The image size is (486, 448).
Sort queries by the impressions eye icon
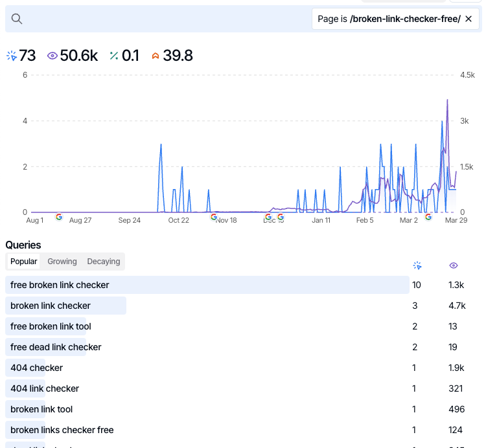pos(454,265)
